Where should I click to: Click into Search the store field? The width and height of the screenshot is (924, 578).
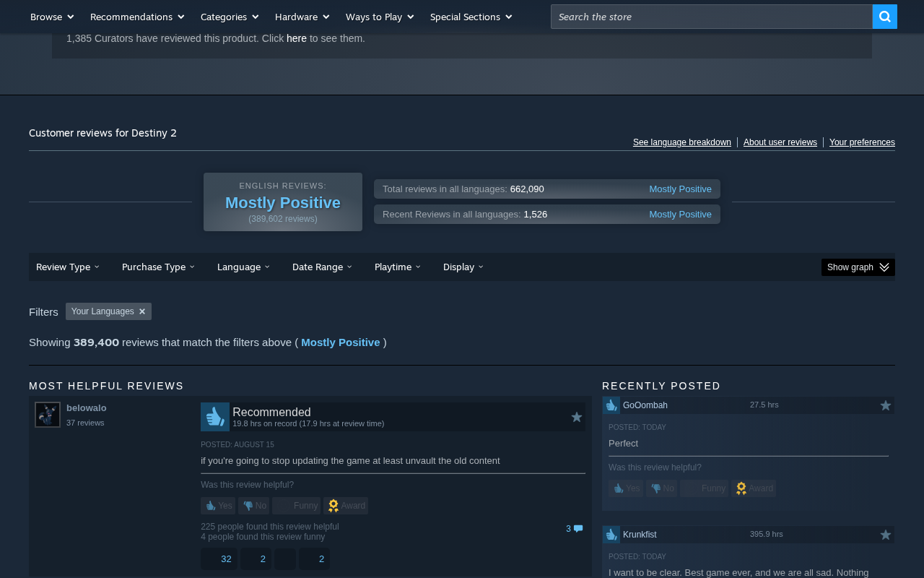pos(712,17)
